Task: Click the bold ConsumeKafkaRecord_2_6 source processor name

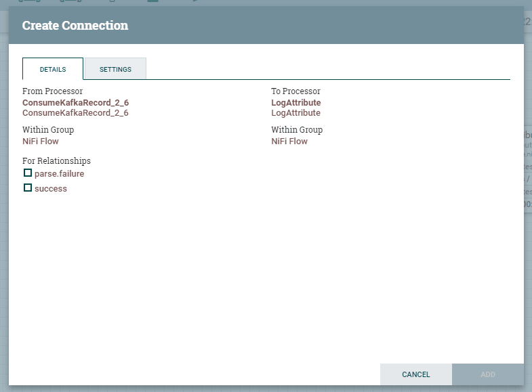Action: (76, 103)
